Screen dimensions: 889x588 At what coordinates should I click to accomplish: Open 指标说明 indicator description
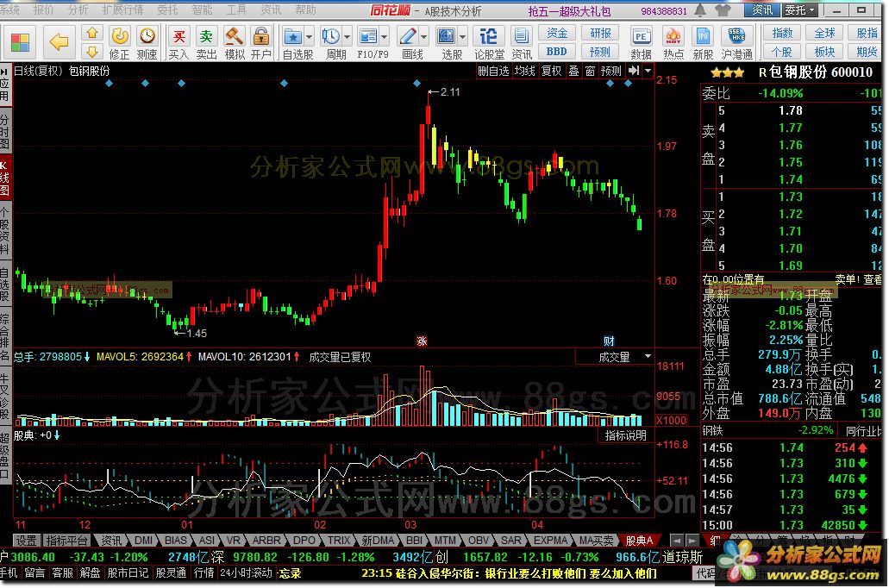coord(625,435)
